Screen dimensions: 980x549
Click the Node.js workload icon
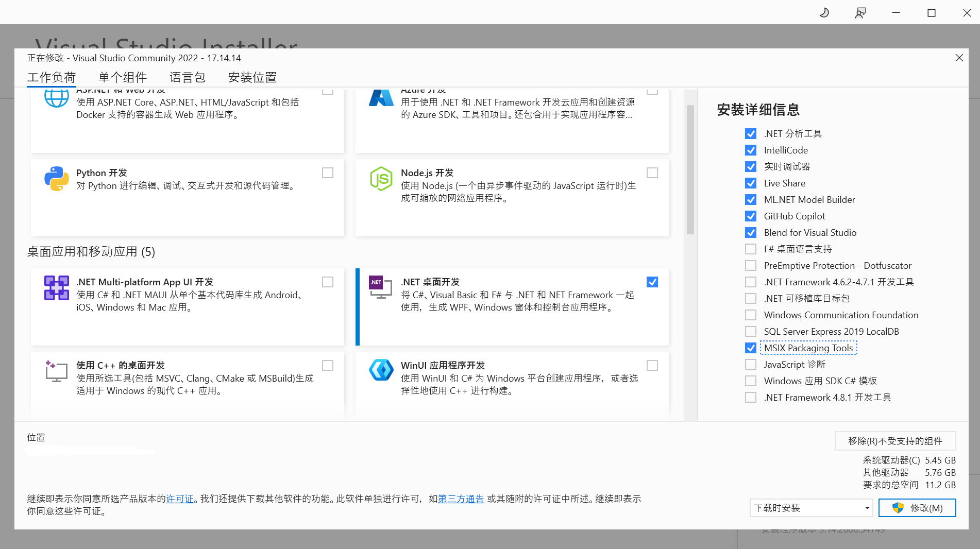point(381,179)
